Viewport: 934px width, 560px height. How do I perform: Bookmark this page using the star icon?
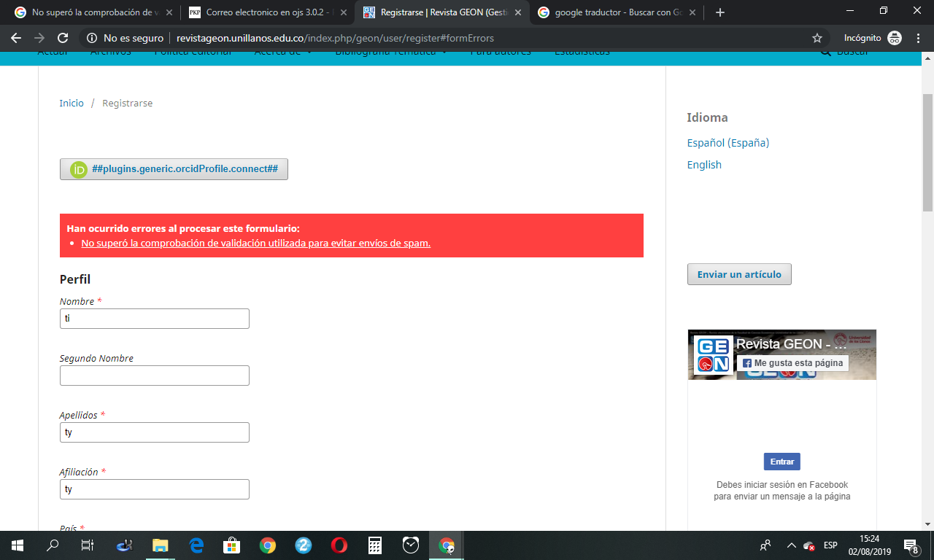(x=817, y=38)
